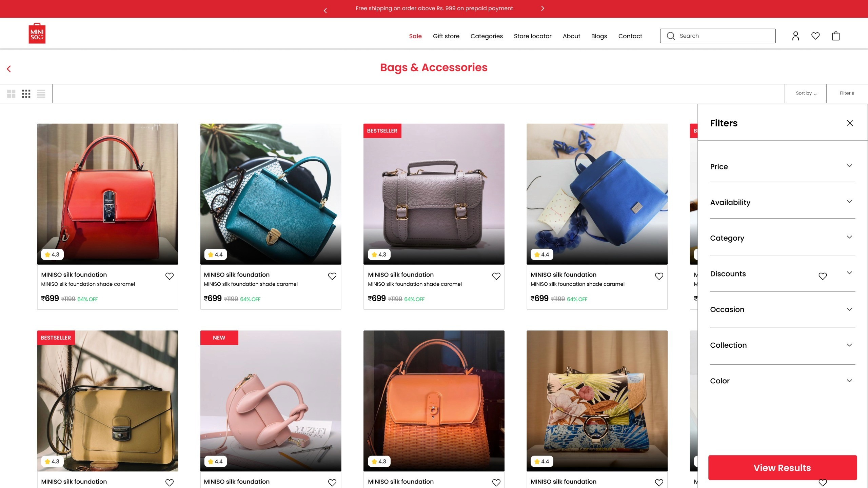Expand the Availability filter section
This screenshot has width=868, height=488.
783,202
